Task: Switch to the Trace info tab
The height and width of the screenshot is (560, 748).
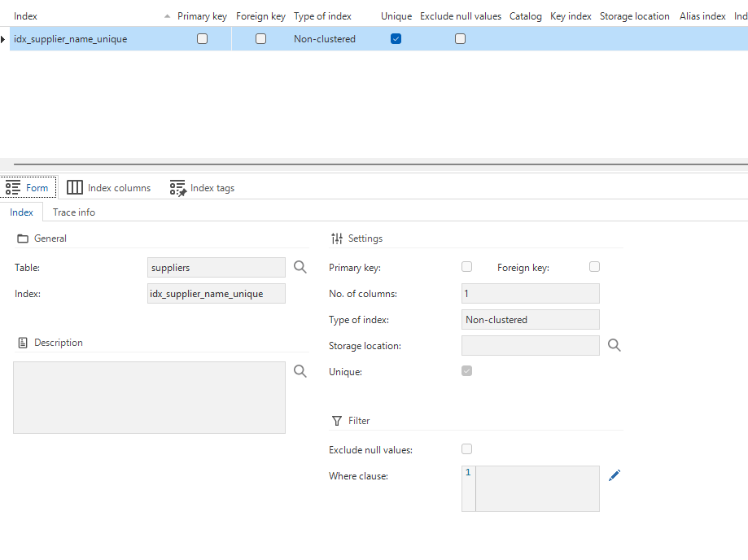Action: pos(74,212)
